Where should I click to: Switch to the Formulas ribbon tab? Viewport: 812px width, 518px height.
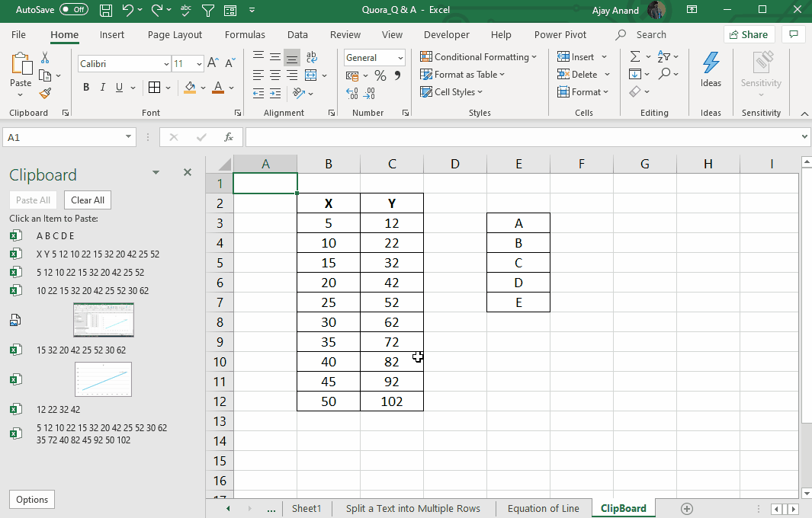coord(245,34)
